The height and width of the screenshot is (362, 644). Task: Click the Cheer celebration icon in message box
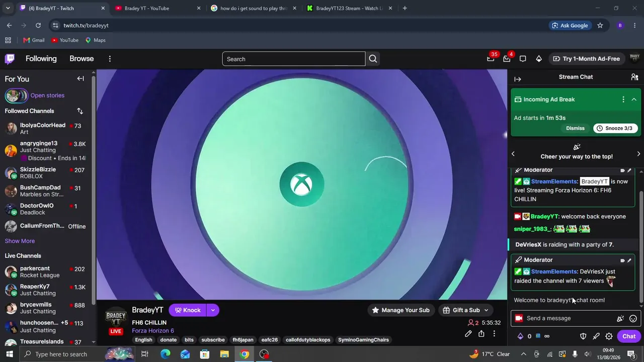[620, 318]
